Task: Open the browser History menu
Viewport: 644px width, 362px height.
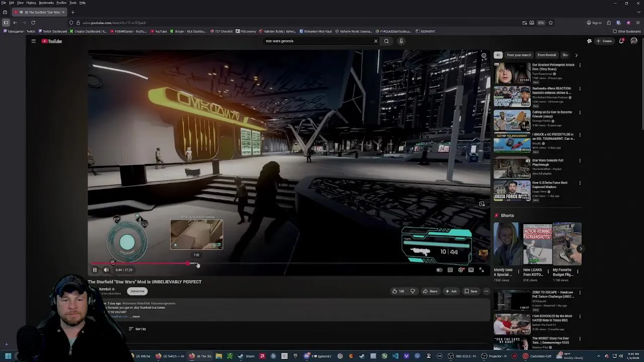Action: [x=31, y=3]
